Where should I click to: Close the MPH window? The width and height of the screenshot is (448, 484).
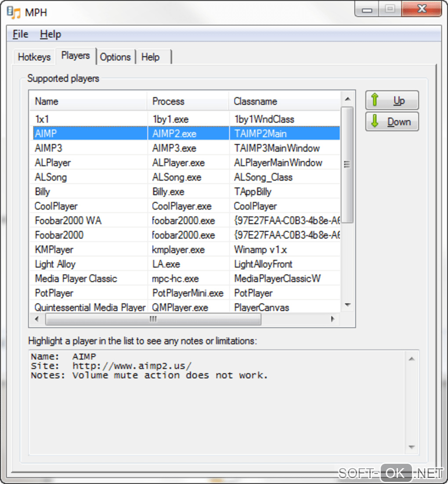coord(422,9)
